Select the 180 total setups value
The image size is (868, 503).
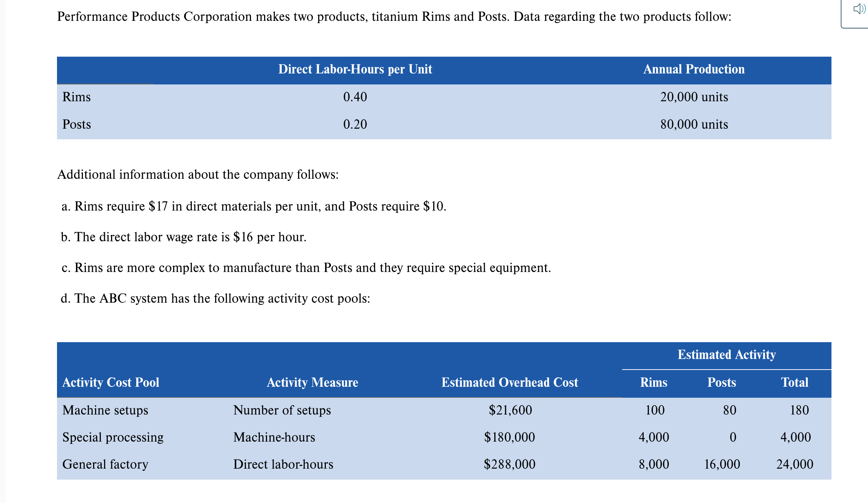coord(799,410)
